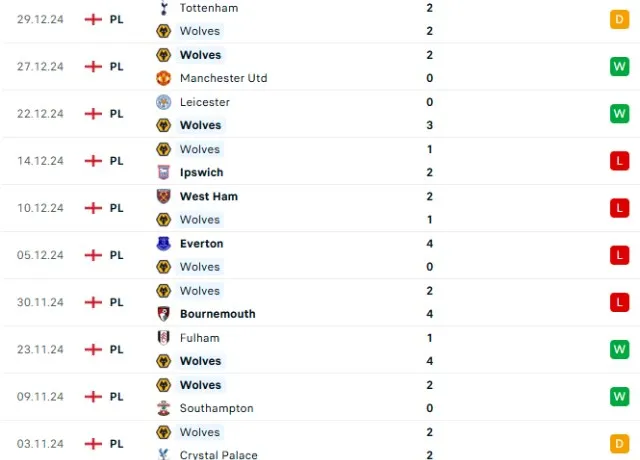Click the orange D badge for 29.12.24 match
640x460 pixels.
[619, 19]
